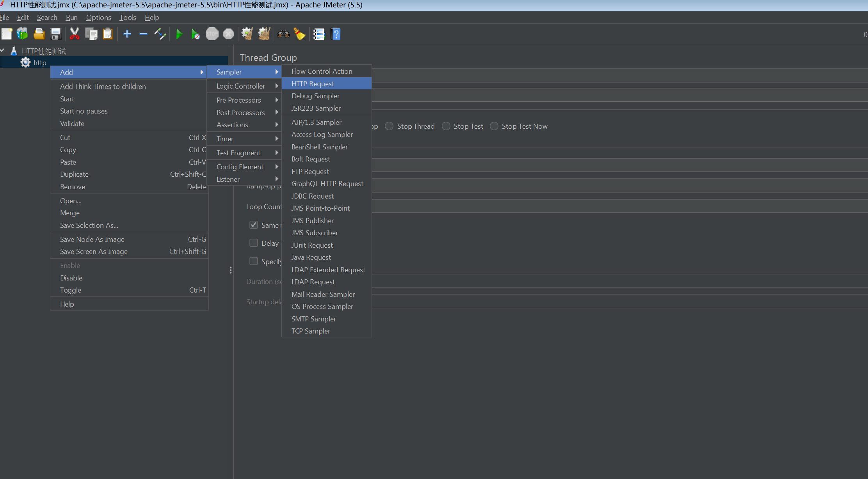The width and height of the screenshot is (868, 479).
Task: Expand the Add submenu
Action: 129,72
